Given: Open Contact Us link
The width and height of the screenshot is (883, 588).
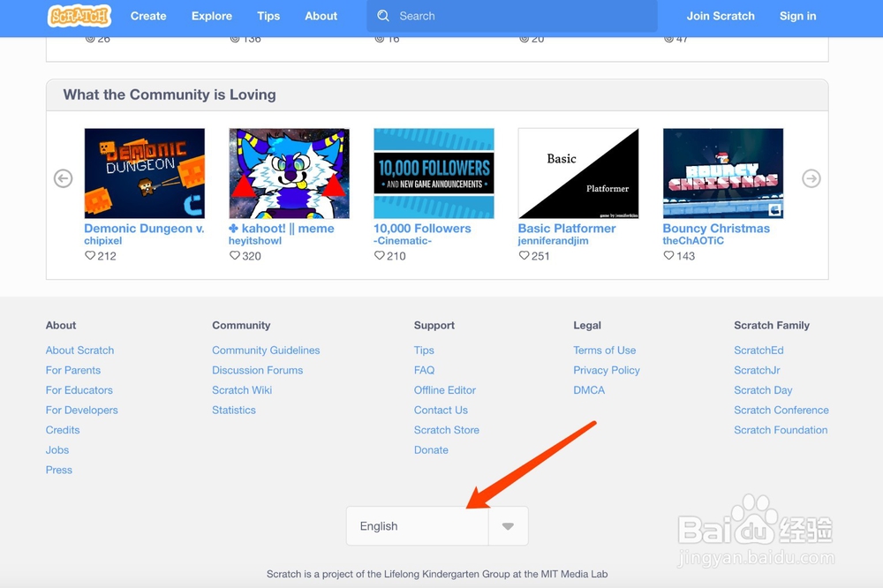Looking at the screenshot, I should tap(441, 410).
